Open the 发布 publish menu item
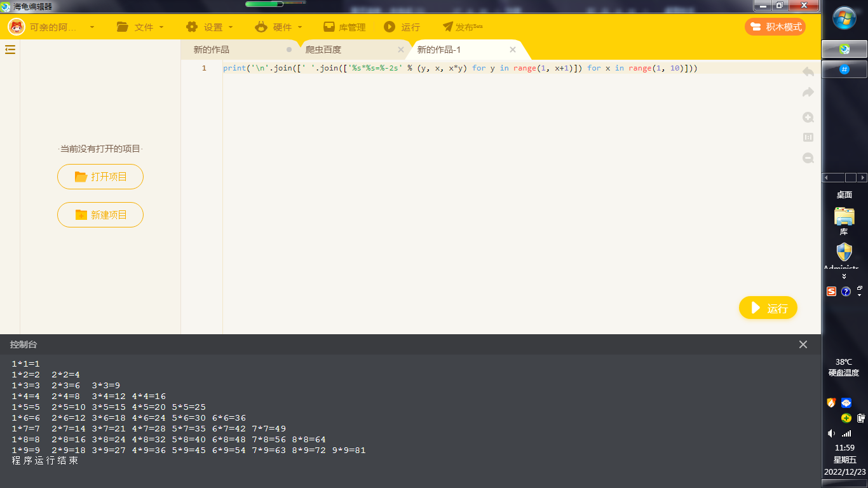The width and height of the screenshot is (868, 488). pos(463,27)
